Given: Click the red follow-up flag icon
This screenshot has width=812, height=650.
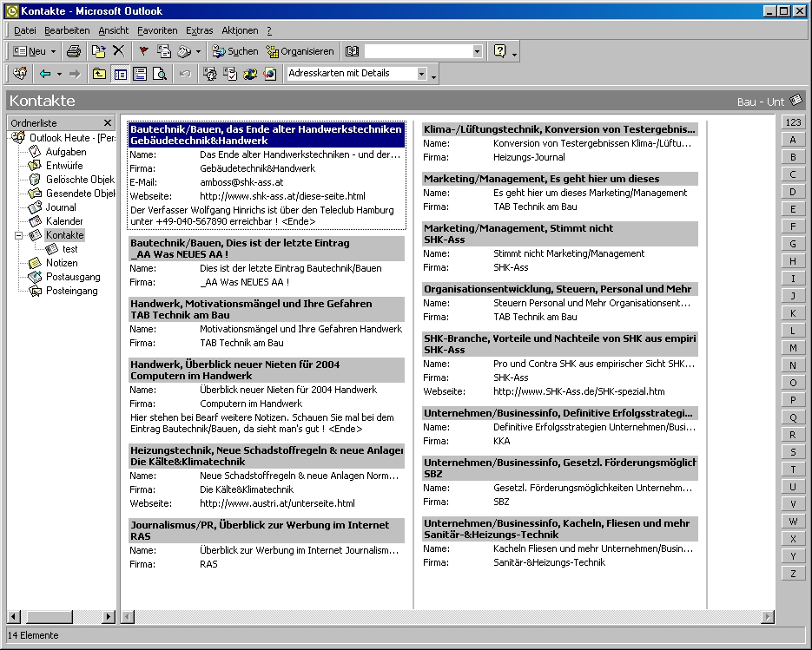Looking at the screenshot, I should 143,51.
